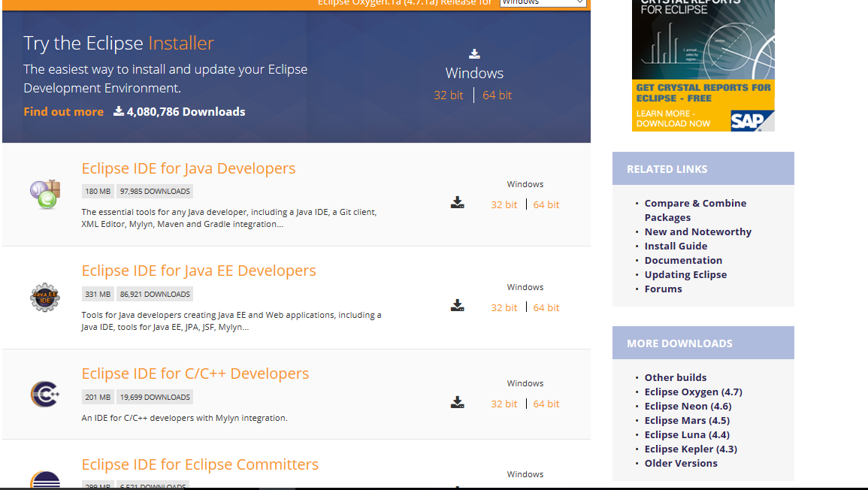Open Eclipse IDE for Java EE Developers title
Image resolution: width=868 pixels, height=490 pixels.
point(198,271)
